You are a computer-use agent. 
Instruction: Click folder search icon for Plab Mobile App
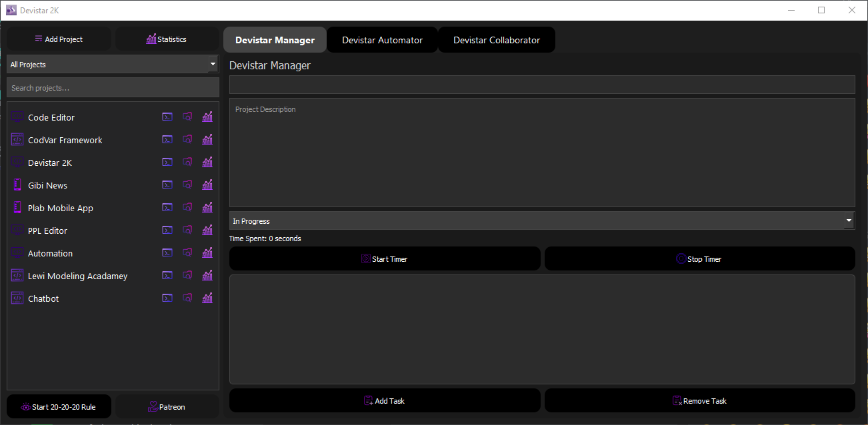click(187, 207)
